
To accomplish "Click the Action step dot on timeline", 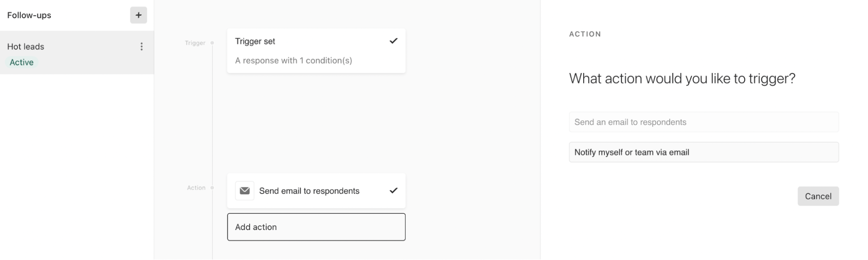I will (212, 188).
